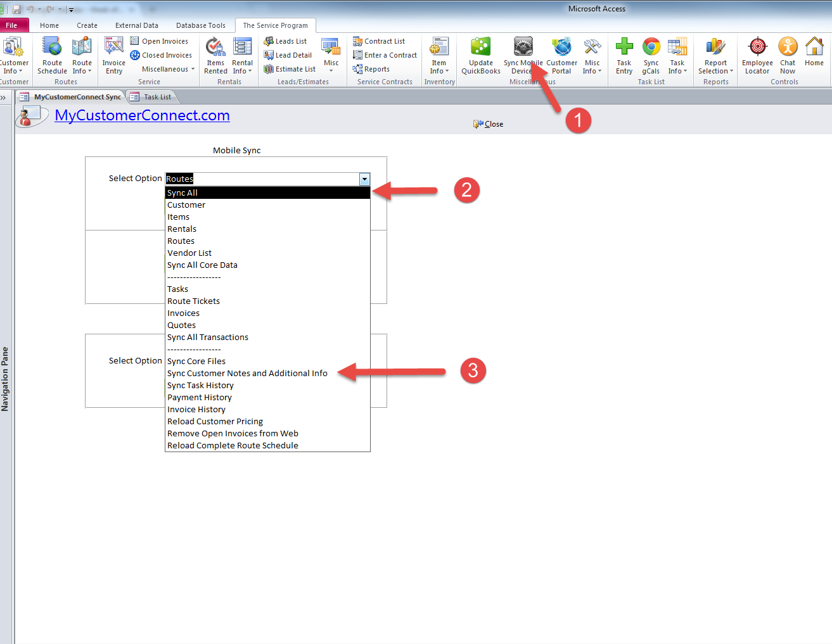
Task: Expand the Navigation Pane chevron
Action: 4,98
